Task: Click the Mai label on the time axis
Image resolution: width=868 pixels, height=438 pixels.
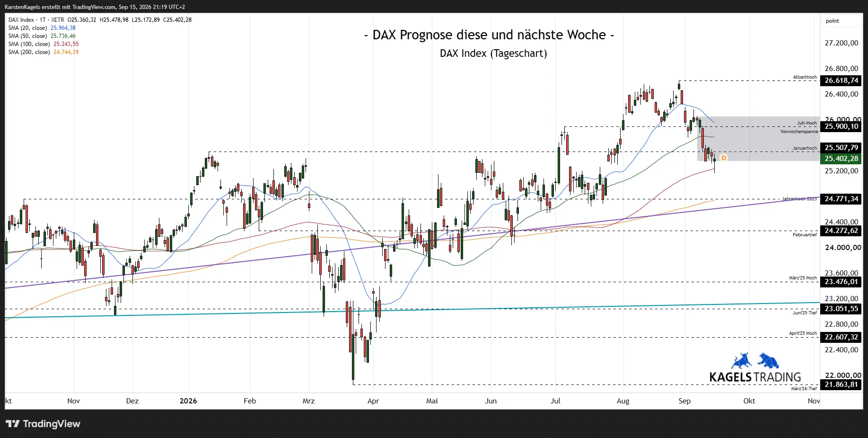Action: click(432, 401)
